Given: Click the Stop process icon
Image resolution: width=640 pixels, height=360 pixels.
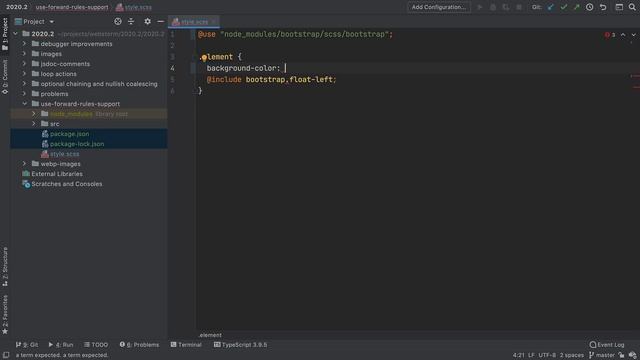Looking at the screenshot, I should point(519,7).
